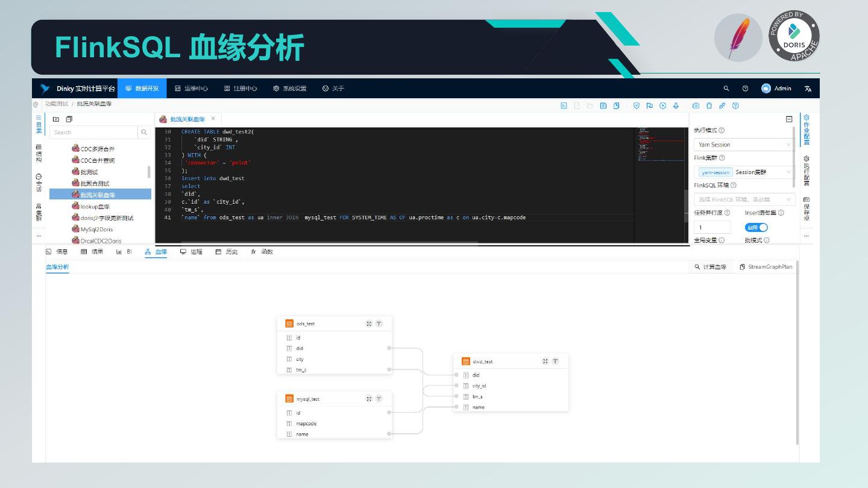This screenshot has width=868, height=488.
Task: Switch to the 函数 bottom tab
Action: coord(262,252)
